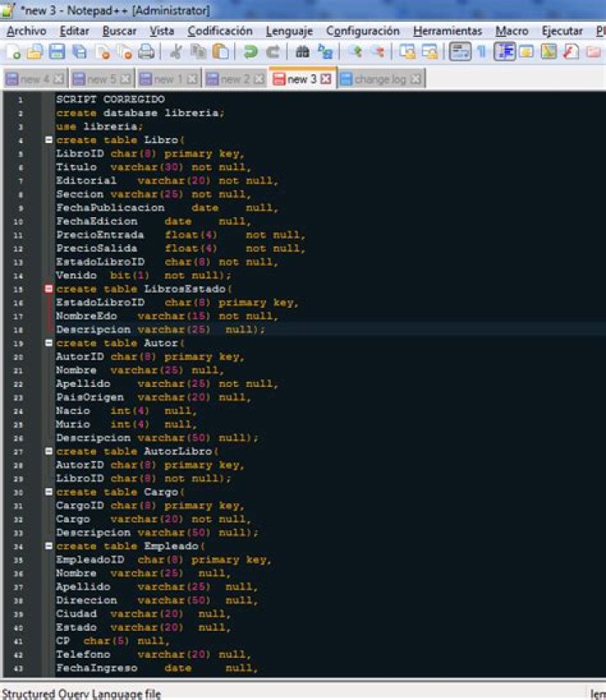The height and width of the screenshot is (700, 606).
Task: Switch to the change log tab
Action: coord(382,79)
